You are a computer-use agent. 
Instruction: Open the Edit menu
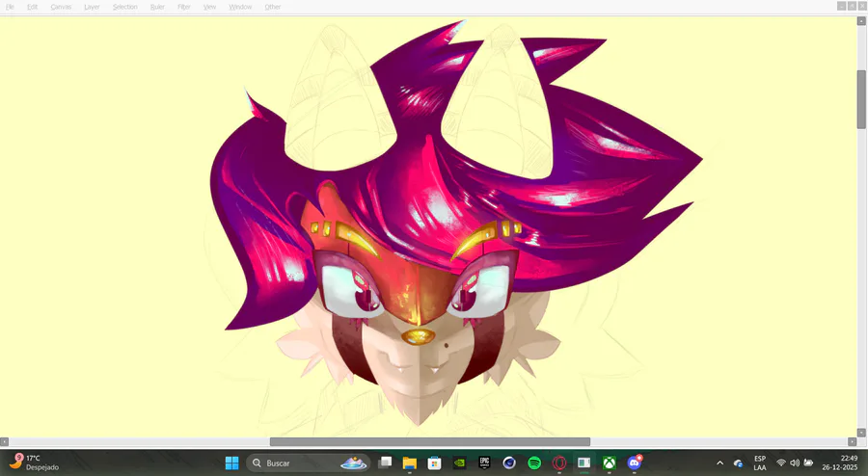click(32, 7)
